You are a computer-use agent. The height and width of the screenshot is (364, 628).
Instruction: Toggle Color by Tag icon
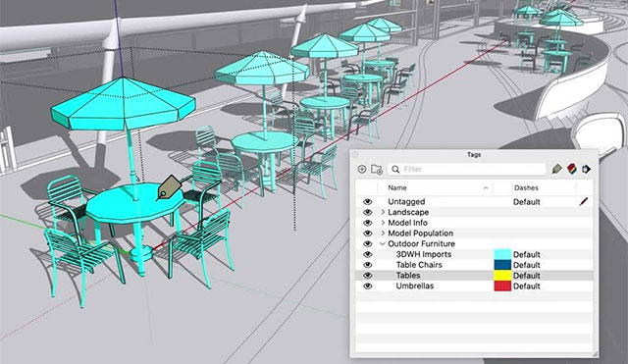[x=572, y=169]
